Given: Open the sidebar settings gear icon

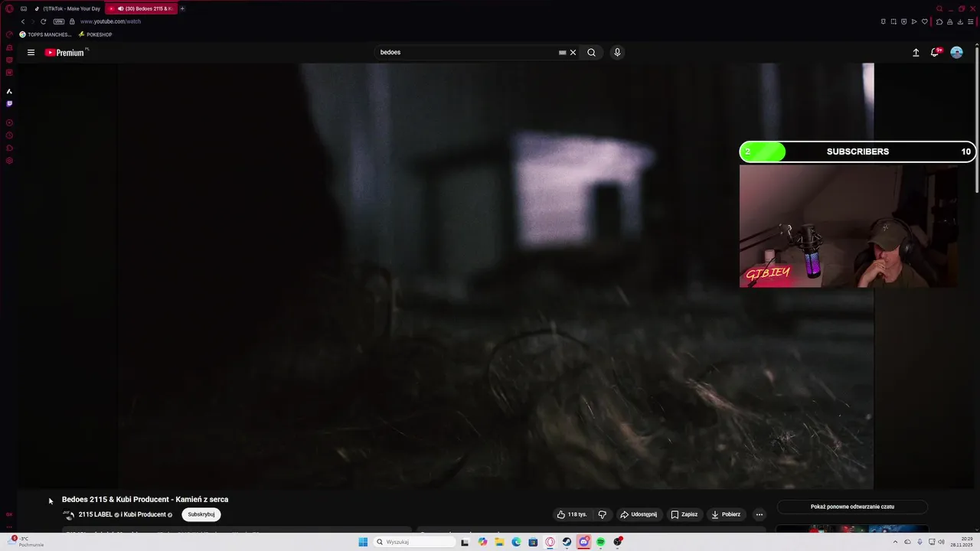Looking at the screenshot, I should tap(9, 161).
